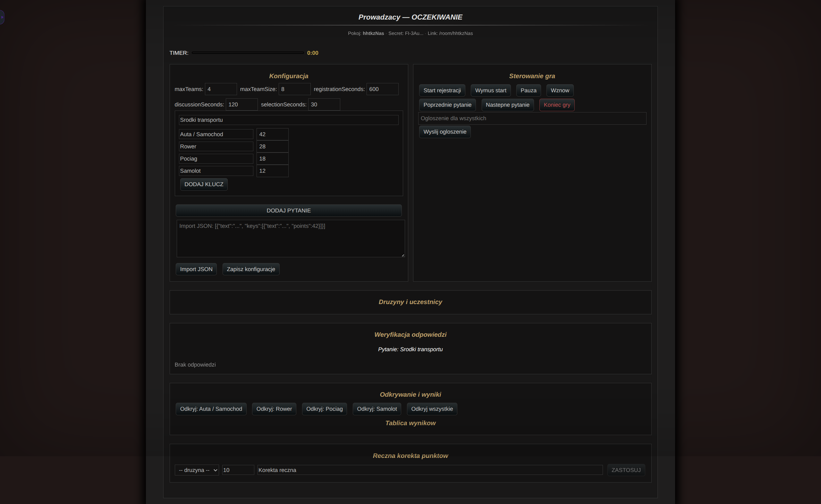Apply correction with ZASTOSUJ

tap(626, 470)
